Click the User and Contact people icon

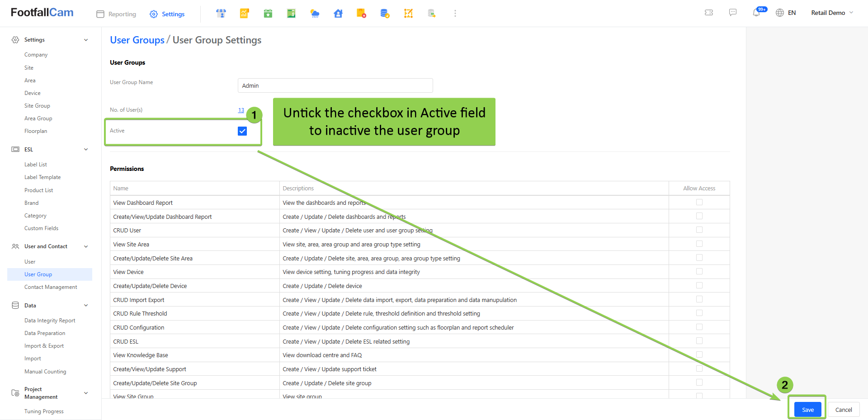15,246
